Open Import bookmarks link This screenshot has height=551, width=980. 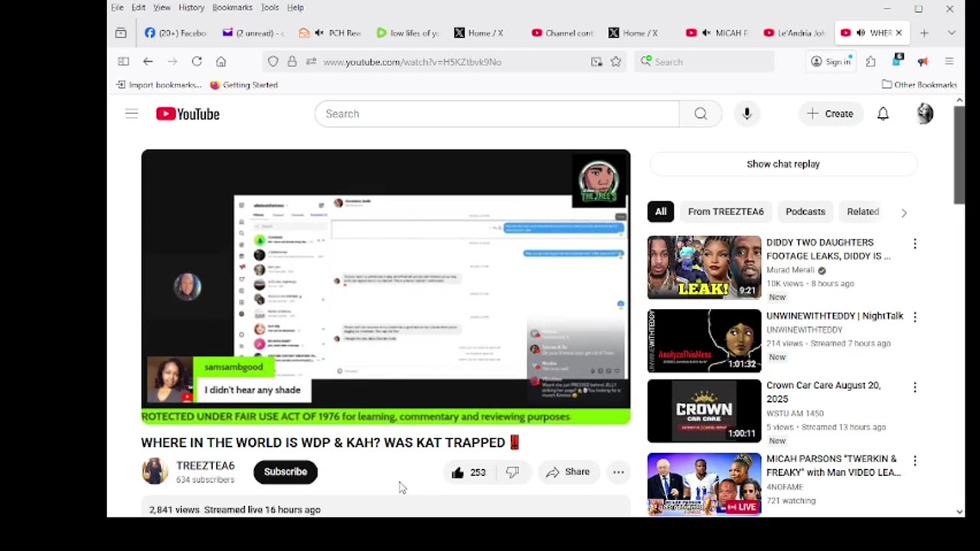[158, 85]
